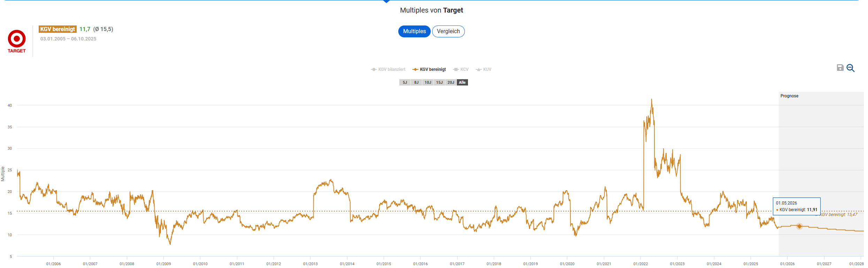This screenshot has height=268, width=868.
Task: Click the blue triangle pointer at top
Action: coord(386,1)
